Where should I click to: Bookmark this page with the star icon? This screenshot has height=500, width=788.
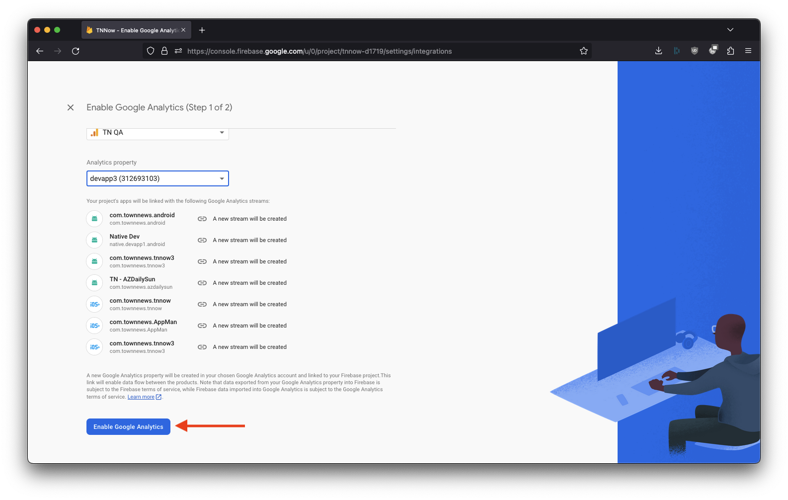tap(584, 51)
